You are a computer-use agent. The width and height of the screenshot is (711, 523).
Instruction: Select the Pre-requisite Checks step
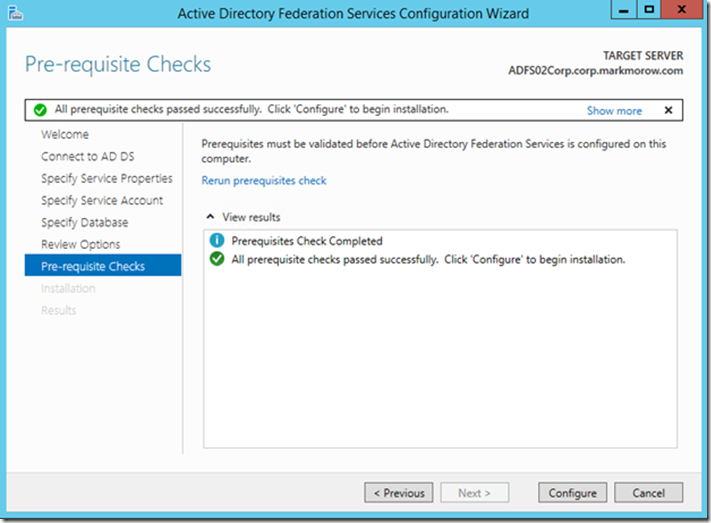point(103,265)
